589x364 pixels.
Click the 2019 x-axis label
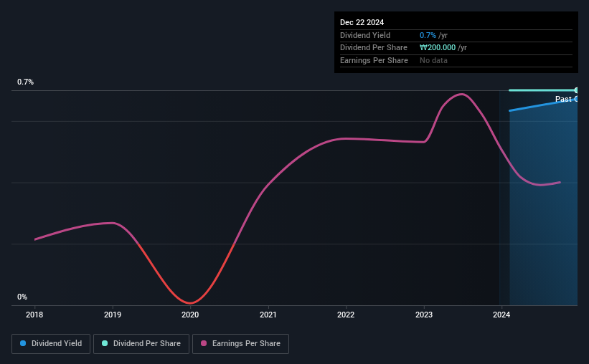[113, 315]
